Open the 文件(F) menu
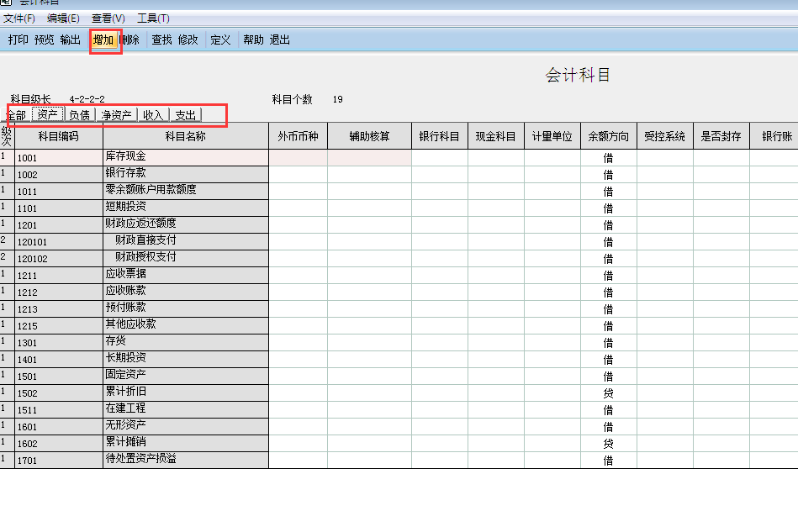Screen dimensions: 798x532 tap(19, 18)
